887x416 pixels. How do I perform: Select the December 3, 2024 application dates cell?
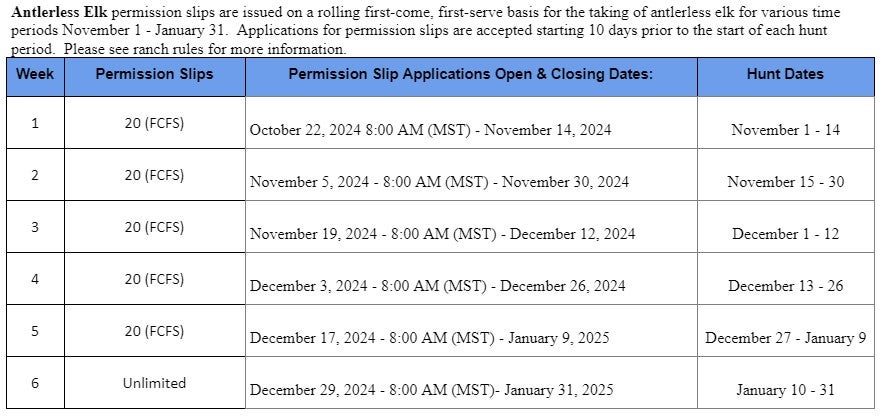pos(437,286)
